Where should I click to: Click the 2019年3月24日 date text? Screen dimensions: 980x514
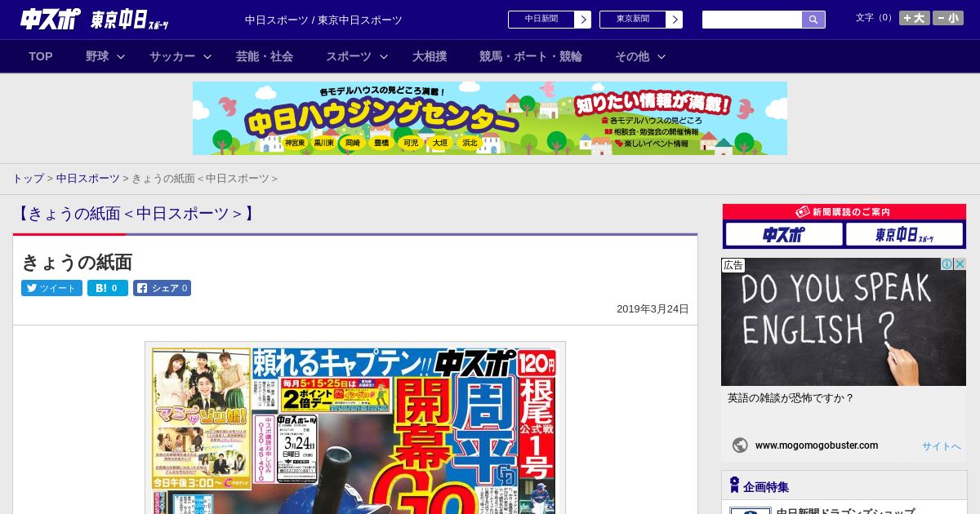tap(653, 309)
